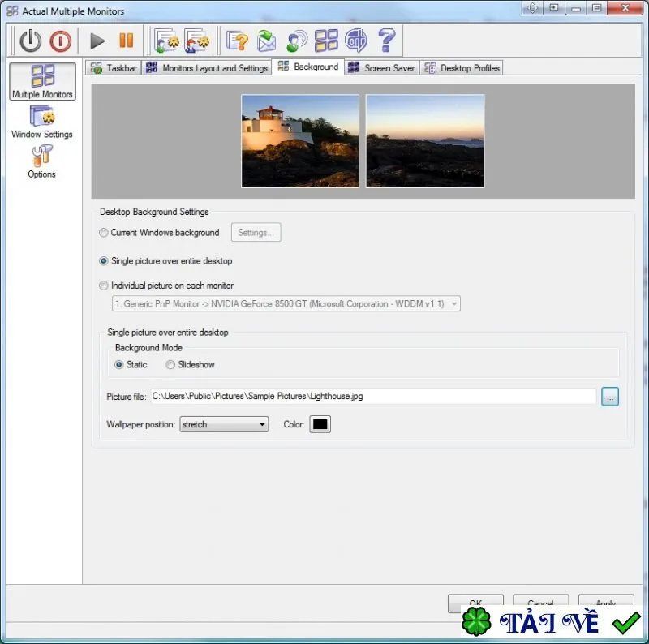
Task: Enable Slideshow background mode
Action: 170,365
